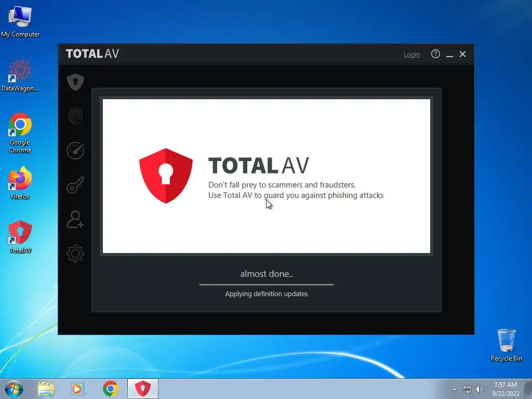The height and width of the screenshot is (399, 532).
Task: Open TotalAV settings gear icon
Action: (x=75, y=254)
